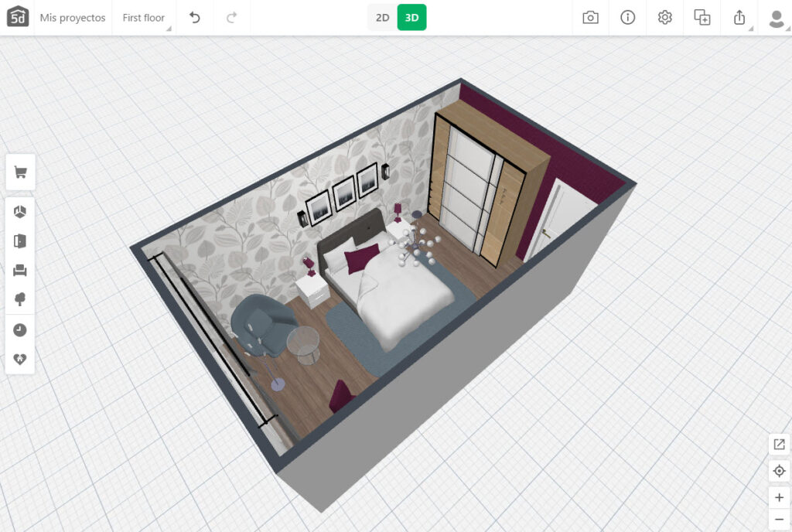Open favorites heart icon
This screenshot has height=532, width=792.
(20, 360)
